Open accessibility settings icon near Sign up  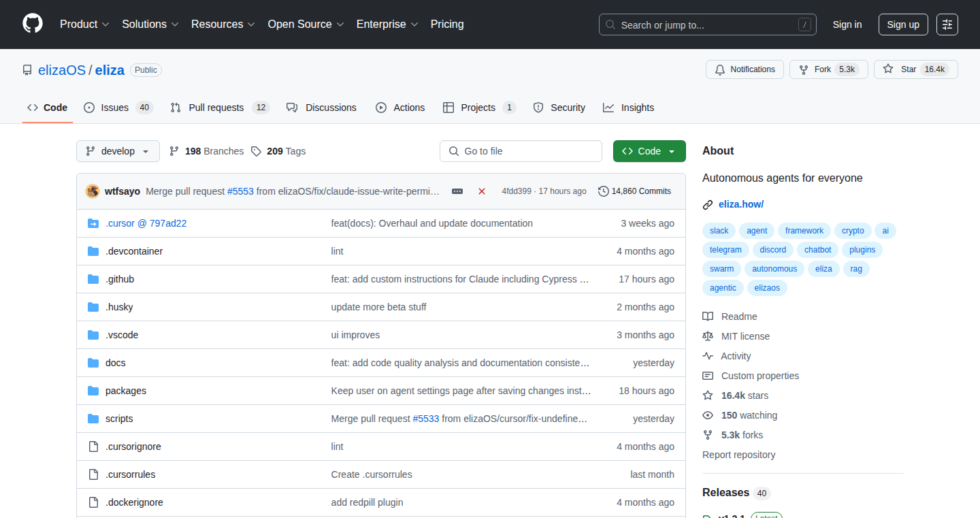947,25
